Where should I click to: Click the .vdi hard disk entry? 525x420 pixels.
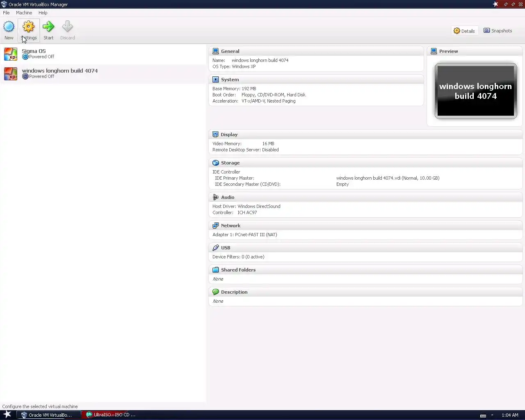[x=388, y=178]
